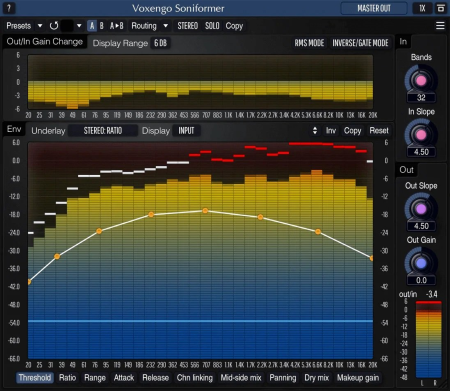Select the Chn linking envelope tab
The width and height of the screenshot is (450, 391).
click(x=195, y=378)
